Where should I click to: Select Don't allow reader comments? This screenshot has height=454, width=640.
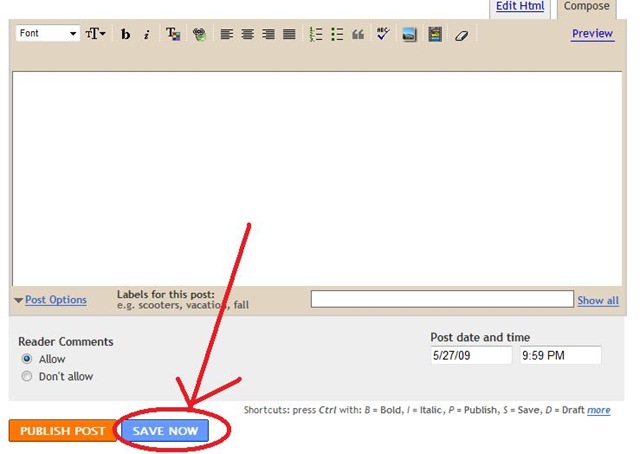[27, 376]
